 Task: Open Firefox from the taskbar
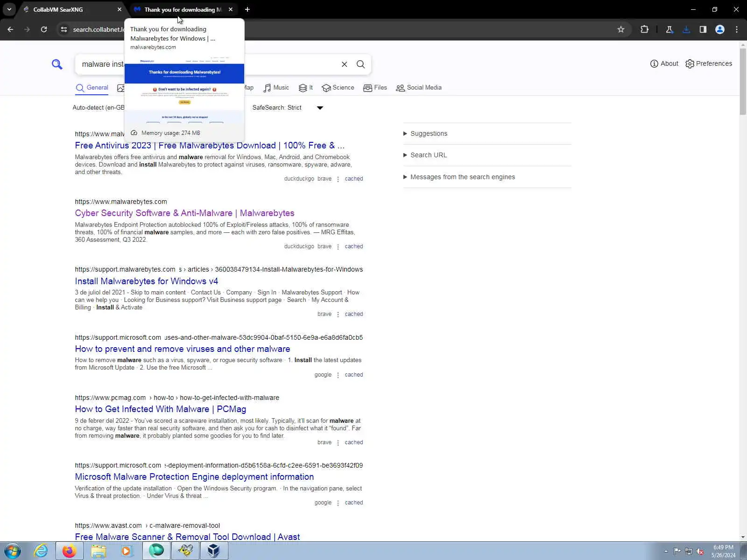pyautogui.click(x=70, y=551)
